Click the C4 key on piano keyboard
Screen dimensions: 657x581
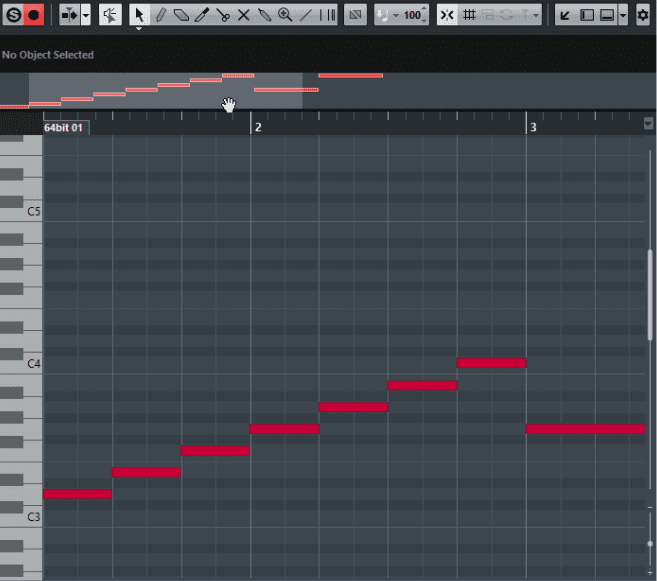(x=20, y=364)
